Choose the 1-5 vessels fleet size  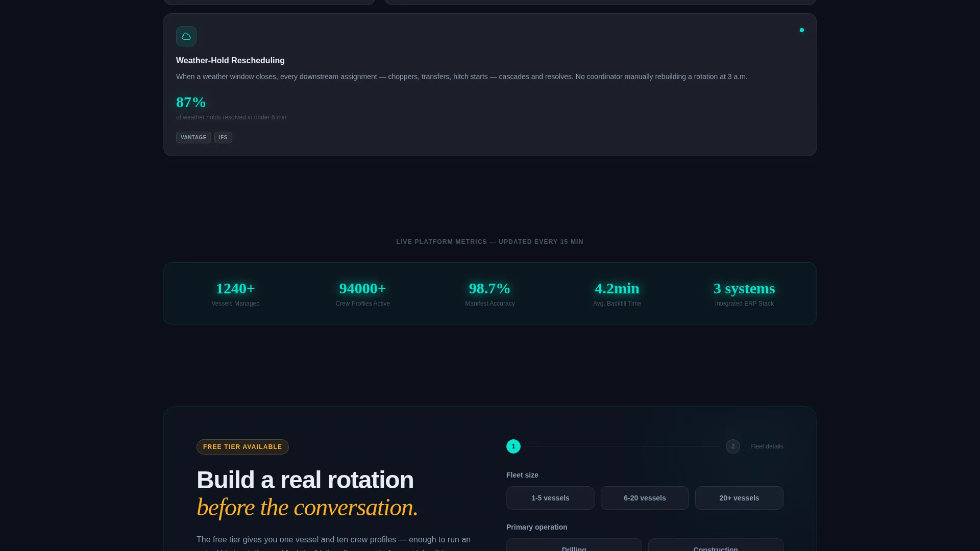pos(550,498)
